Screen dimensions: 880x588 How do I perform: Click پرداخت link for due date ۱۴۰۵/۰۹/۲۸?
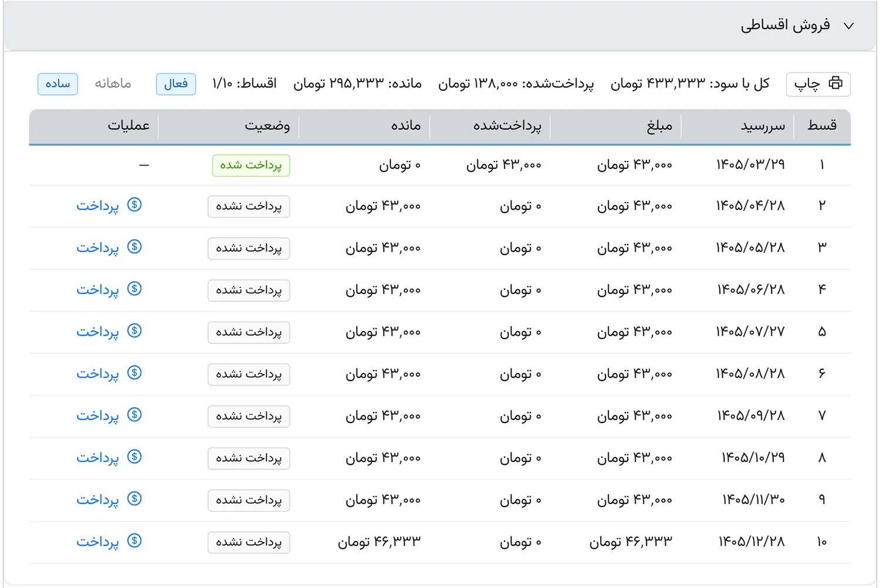tap(97, 416)
